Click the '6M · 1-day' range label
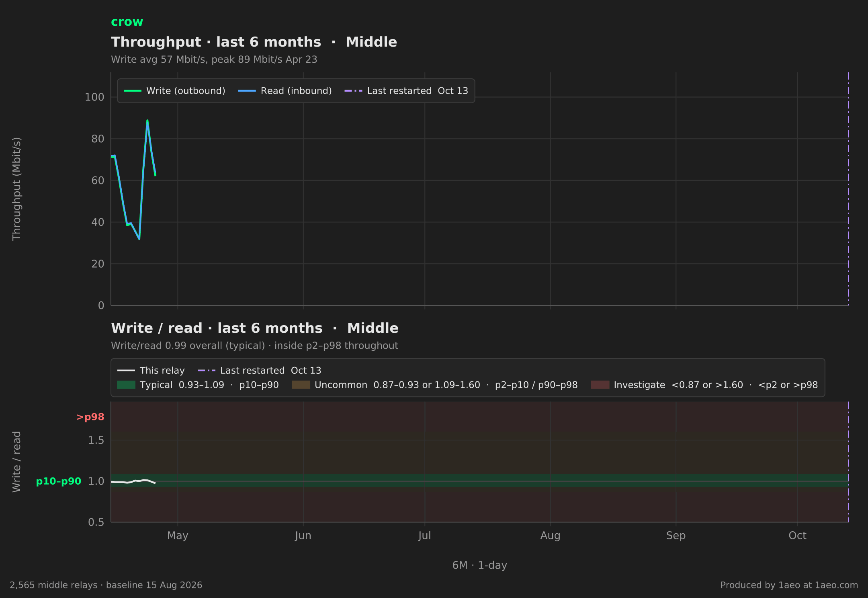This screenshot has height=598, width=868. click(480, 565)
